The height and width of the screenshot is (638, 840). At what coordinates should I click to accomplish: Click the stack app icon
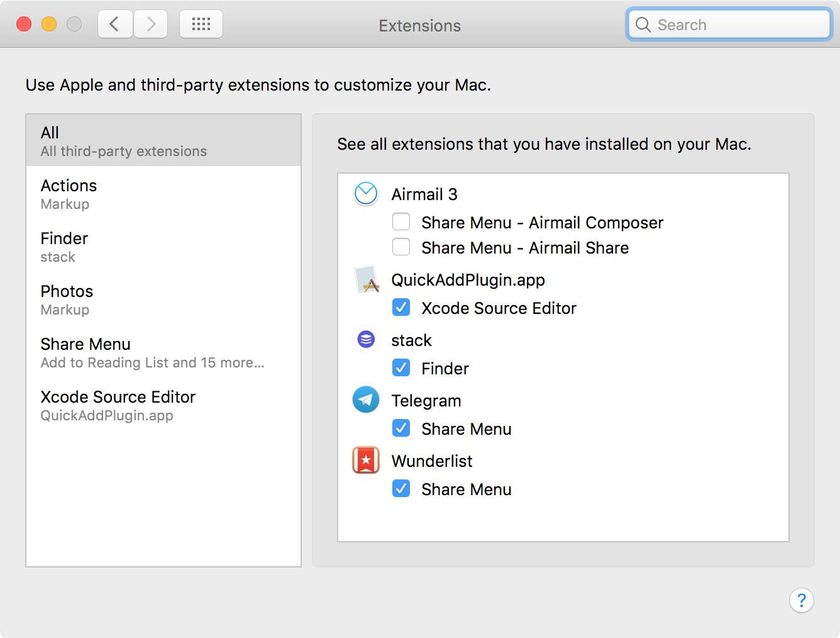tap(366, 340)
